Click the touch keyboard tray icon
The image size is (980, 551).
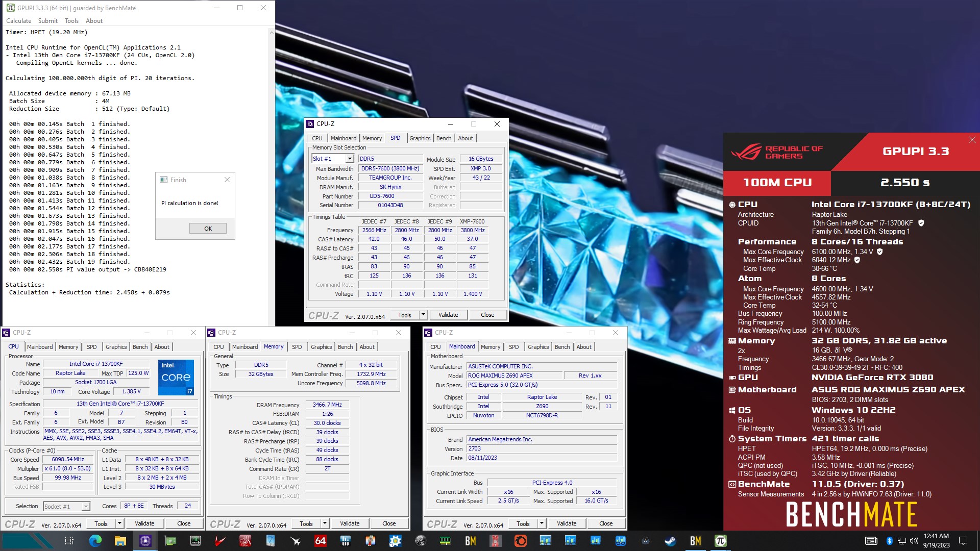pyautogui.click(x=871, y=541)
